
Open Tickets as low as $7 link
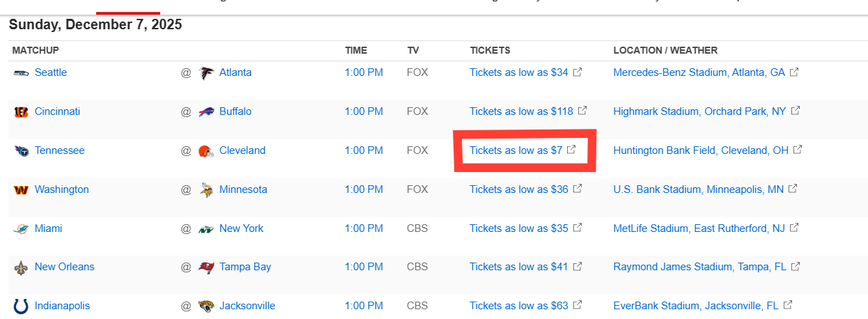[516, 150]
